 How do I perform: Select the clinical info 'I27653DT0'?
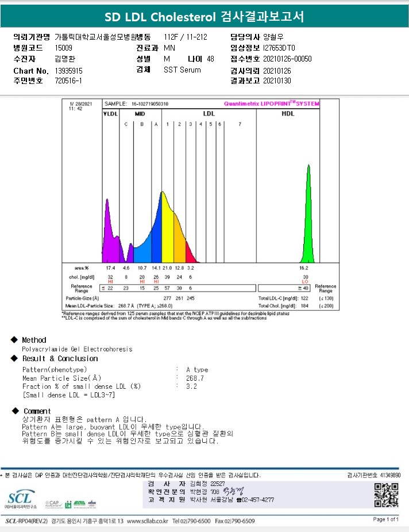coord(279,48)
